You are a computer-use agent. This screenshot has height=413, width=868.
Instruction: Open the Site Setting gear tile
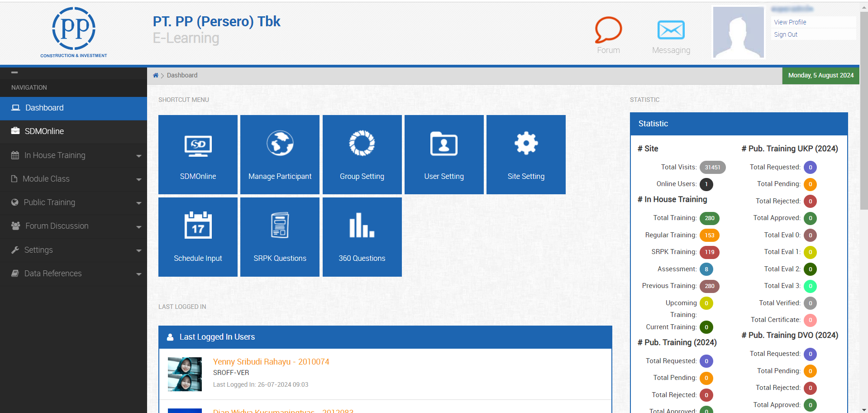525,154
